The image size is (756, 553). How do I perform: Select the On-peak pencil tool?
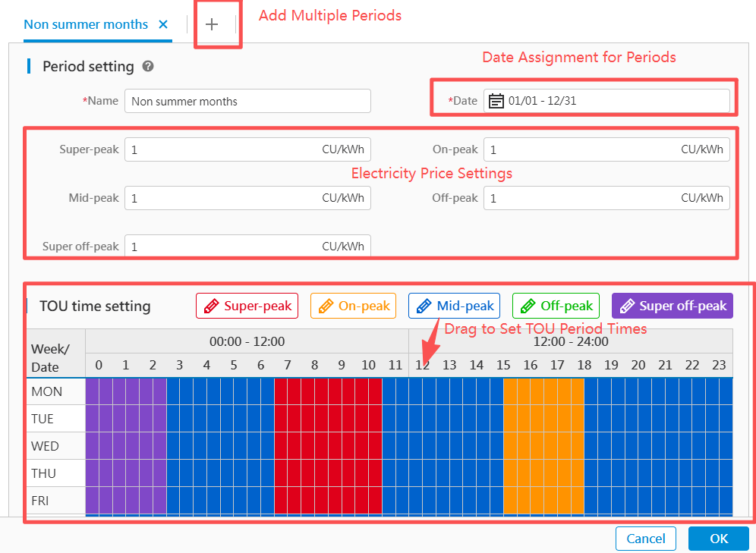(353, 306)
